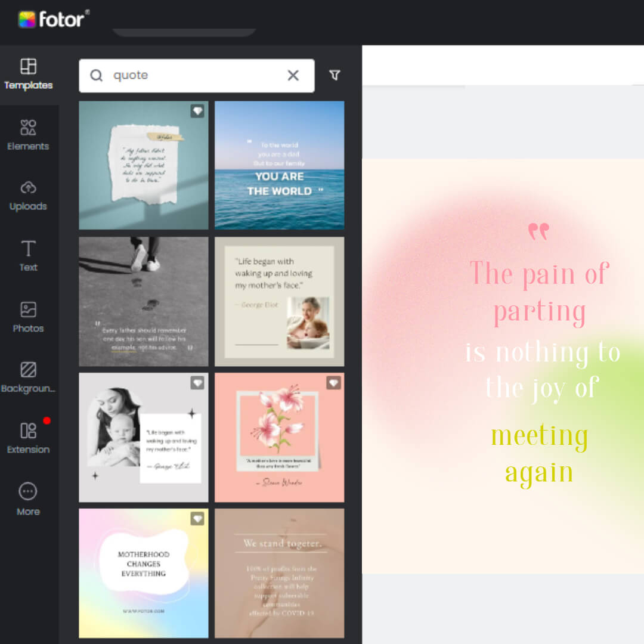The height and width of the screenshot is (644, 644).
Task: Open the Photos panel
Action: (28, 317)
